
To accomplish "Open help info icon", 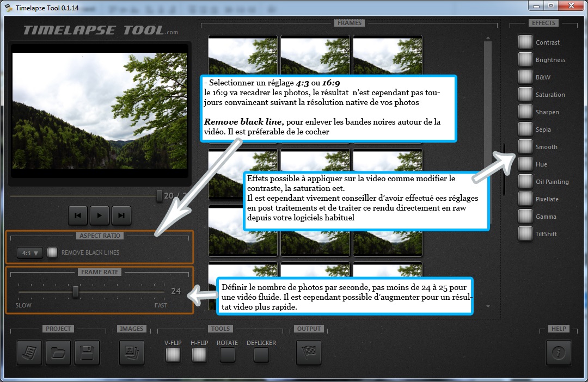I will click(558, 353).
